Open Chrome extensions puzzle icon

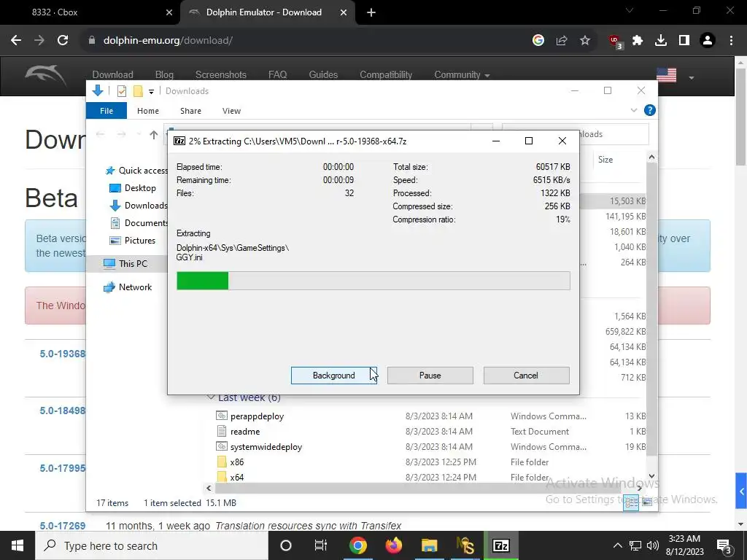click(x=638, y=41)
